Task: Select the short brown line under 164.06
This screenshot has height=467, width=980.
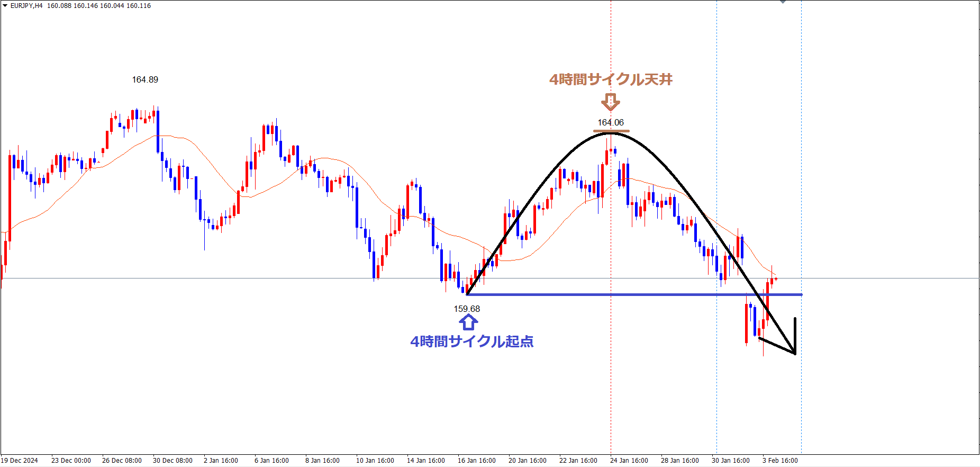Action: [x=611, y=131]
